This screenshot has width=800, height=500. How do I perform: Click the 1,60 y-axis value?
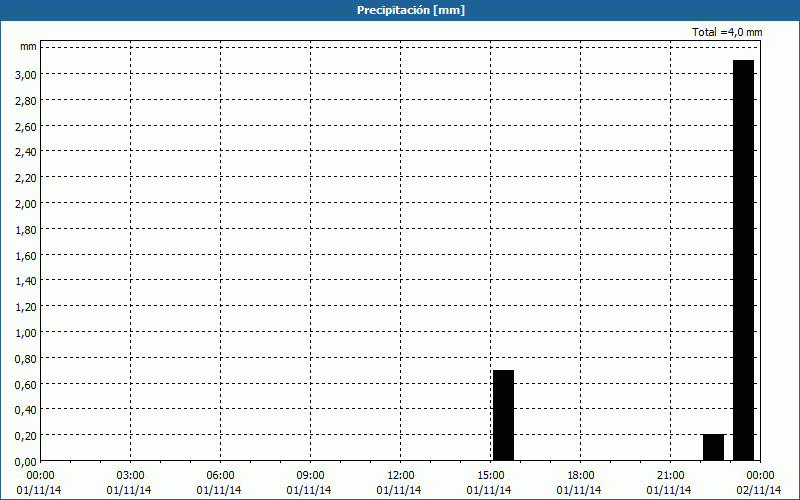tap(27, 256)
